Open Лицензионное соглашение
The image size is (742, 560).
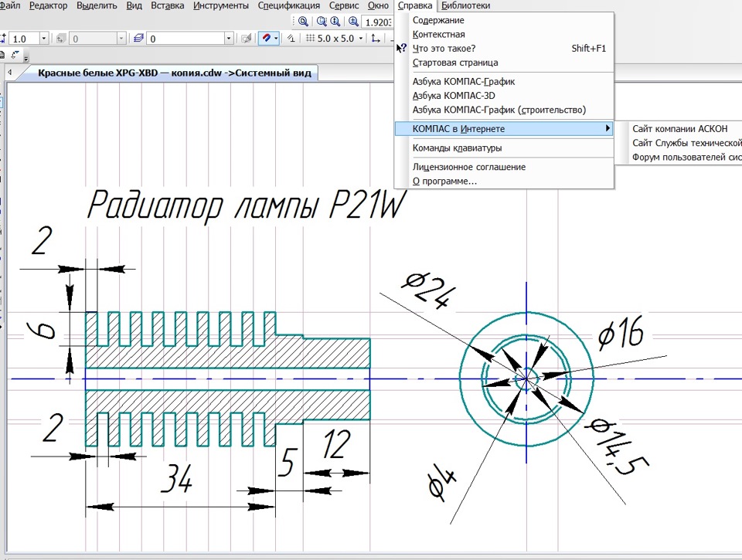point(505,167)
